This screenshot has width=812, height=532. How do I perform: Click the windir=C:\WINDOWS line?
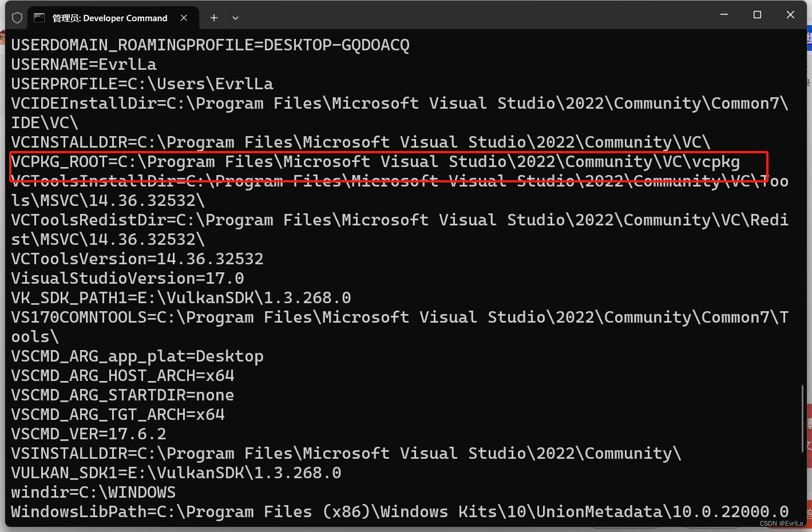tap(93, 492)
